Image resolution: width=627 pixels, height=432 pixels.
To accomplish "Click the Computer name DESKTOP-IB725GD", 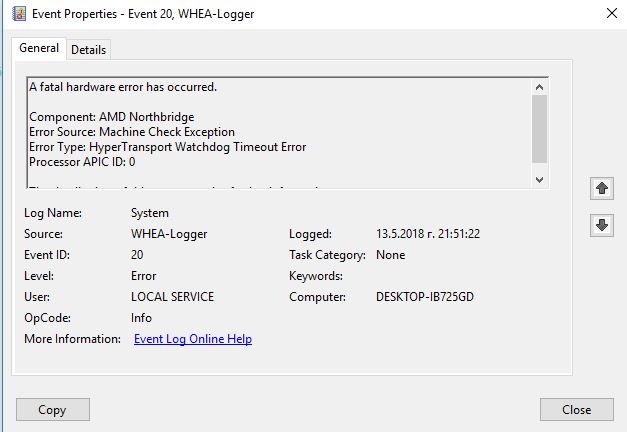I will pos(425,297).
